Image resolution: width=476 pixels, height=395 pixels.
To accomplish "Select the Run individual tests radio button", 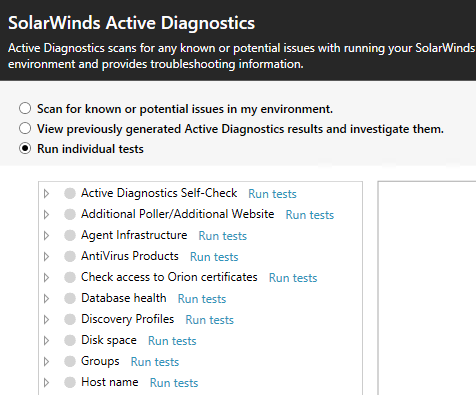I will click(x=25, y=148).
